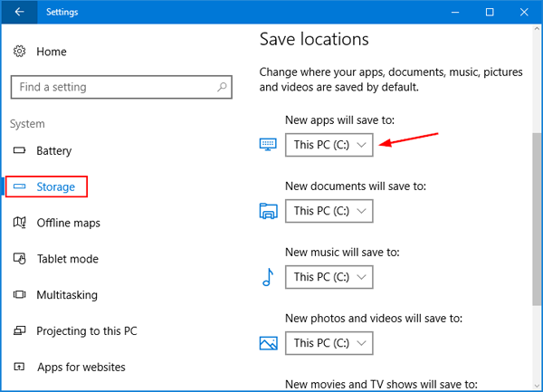Open the New music save location dropdown
Viewport: 543px width, 392px height.
click(x=329, y=277)
